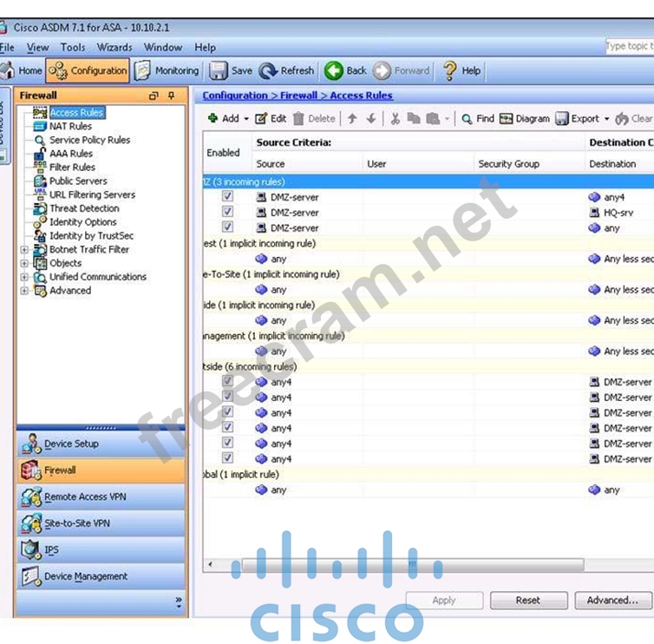Screen dimensions: 654x644
Task: Open the Find tool for rules
Action: pyautogui.click(x=477, y=119)
